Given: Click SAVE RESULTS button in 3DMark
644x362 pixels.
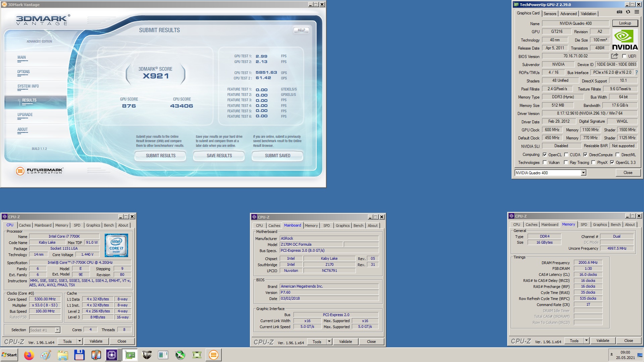Looking at the screenshot, I should [219, 156].
